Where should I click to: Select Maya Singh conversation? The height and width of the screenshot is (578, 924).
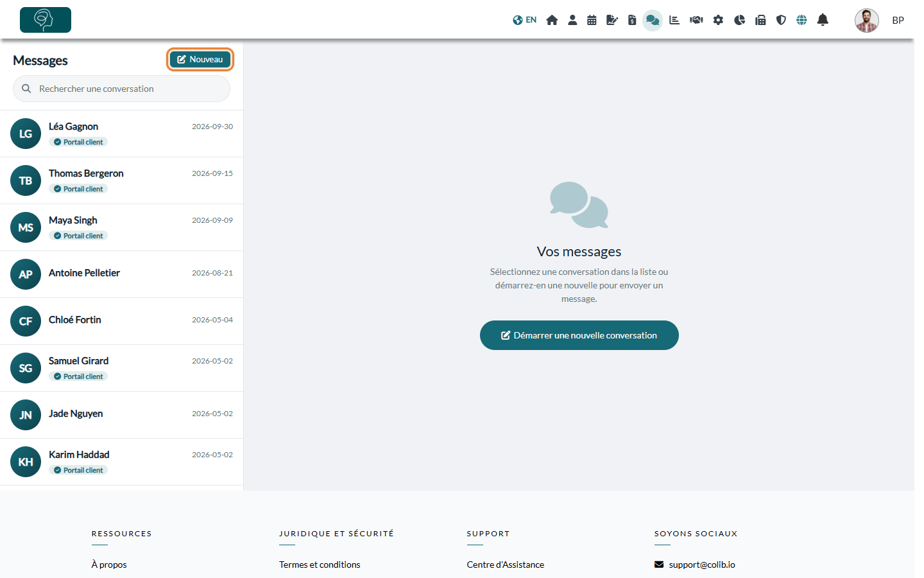pyautogui.click(x=121, y=227)
